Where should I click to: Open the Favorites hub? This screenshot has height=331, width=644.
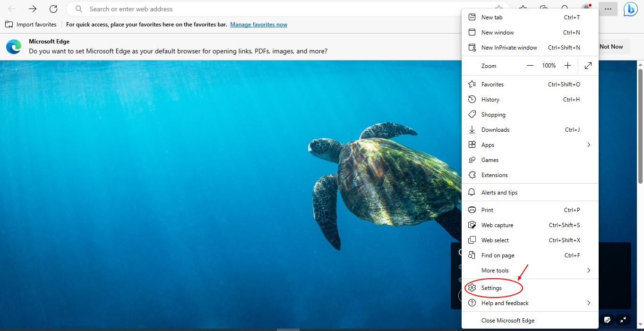pos(522,8)
